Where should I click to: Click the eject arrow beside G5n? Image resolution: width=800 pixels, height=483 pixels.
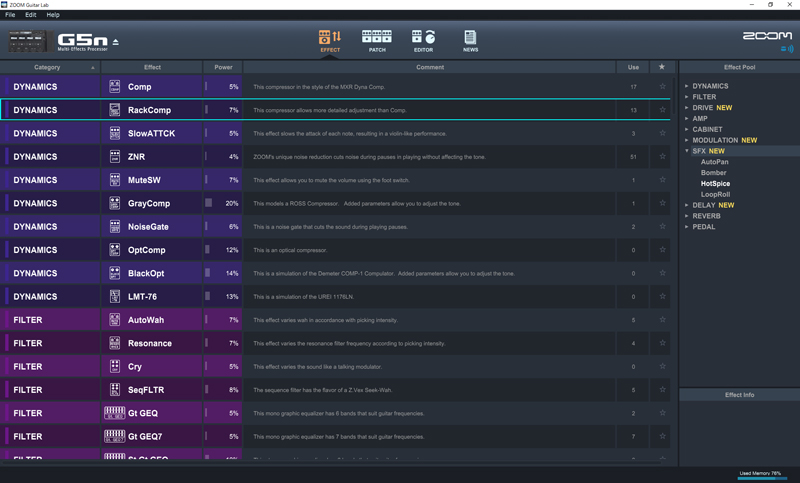point(116,42)
